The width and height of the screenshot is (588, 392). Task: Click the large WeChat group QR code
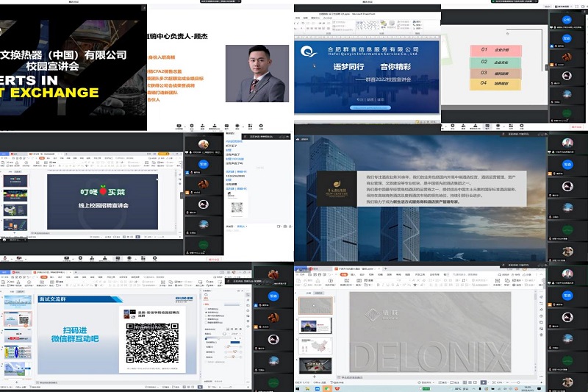click(152, 342)
